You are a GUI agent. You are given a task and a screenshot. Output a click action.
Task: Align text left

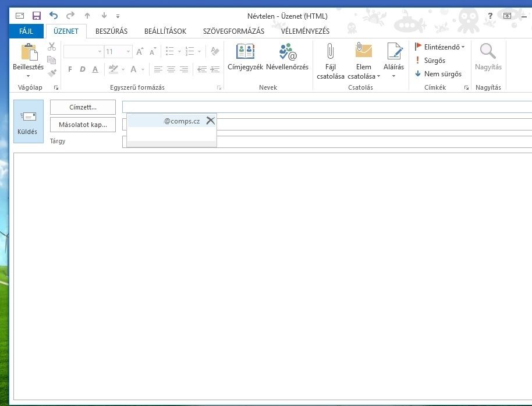coord(158,69)
